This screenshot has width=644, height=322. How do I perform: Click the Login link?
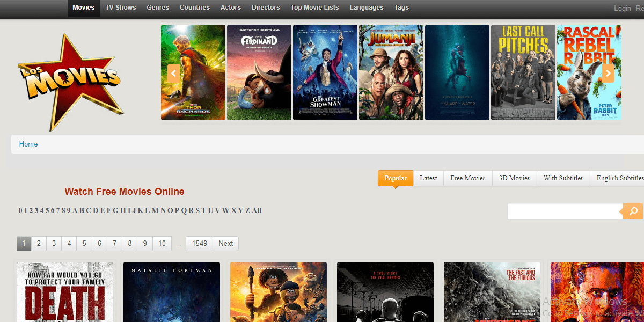click(x=623, y=8)
